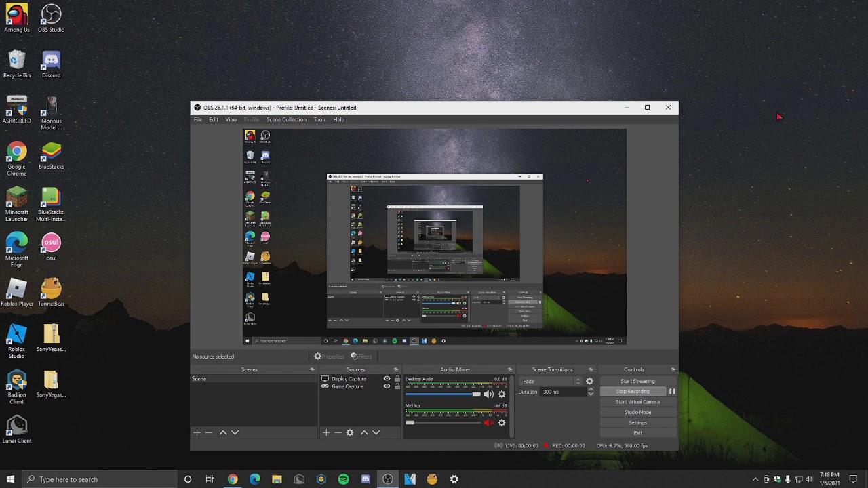Move the scene down in the Scenes panel
The image size is (868, 488).
pos(235,432)
